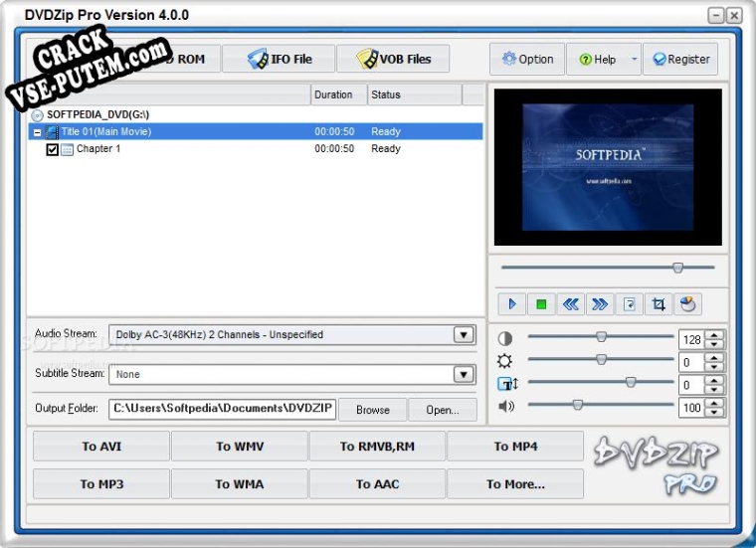Click the Browse button for output folder

pyautogui.click(x=373, y=410)
